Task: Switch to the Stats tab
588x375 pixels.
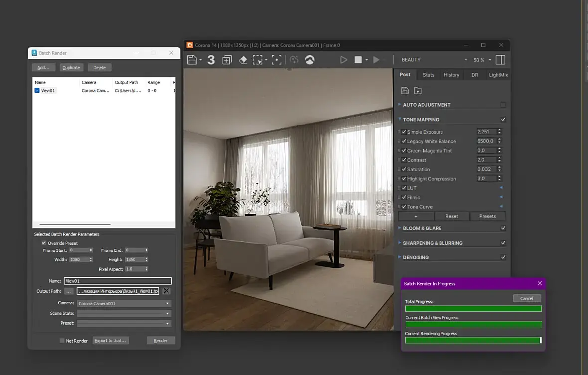Action: pyautogui.click(x=428, y=75)
